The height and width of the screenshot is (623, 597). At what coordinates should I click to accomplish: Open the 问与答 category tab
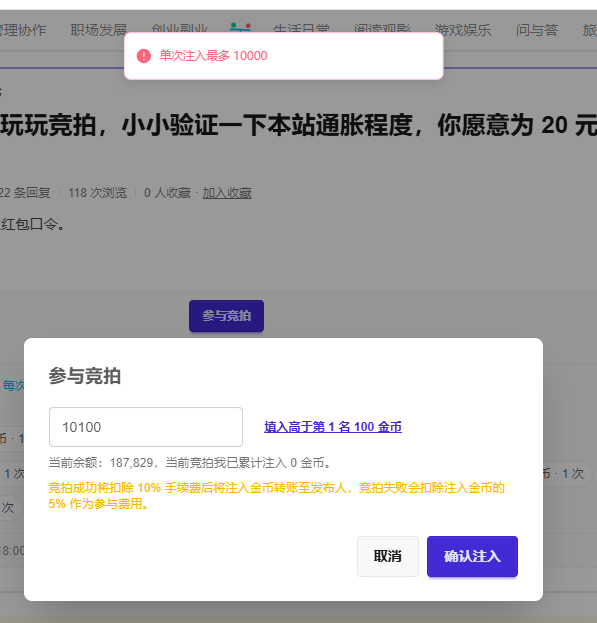[x=537, y=30]
